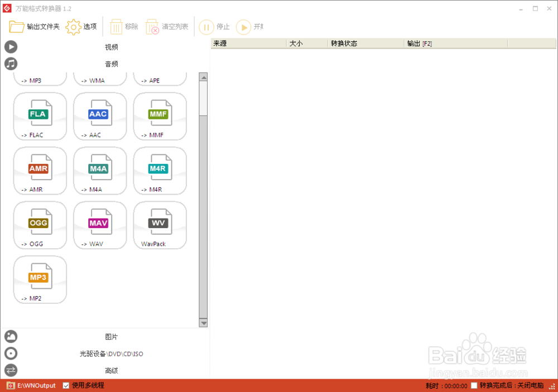This screenshot has height=392, width=558.
Task: Select convert to AAC format
Action: [100, 117]
